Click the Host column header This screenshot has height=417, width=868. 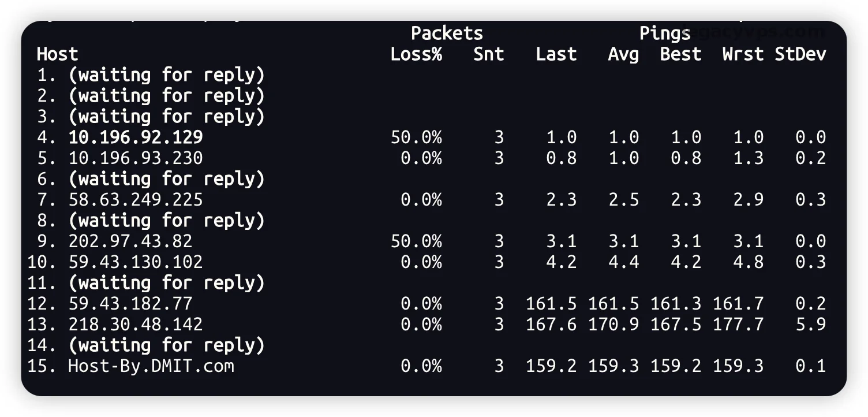[57, 54]
